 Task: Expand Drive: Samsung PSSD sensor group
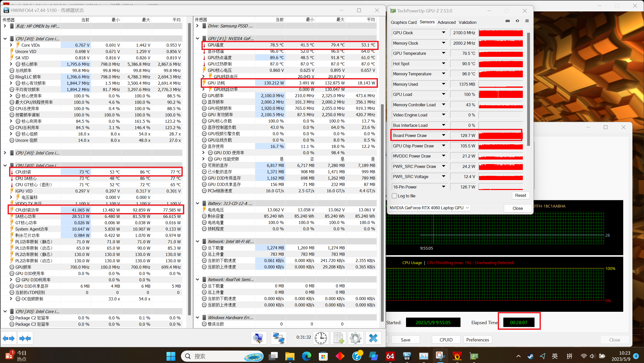point(197,26)
